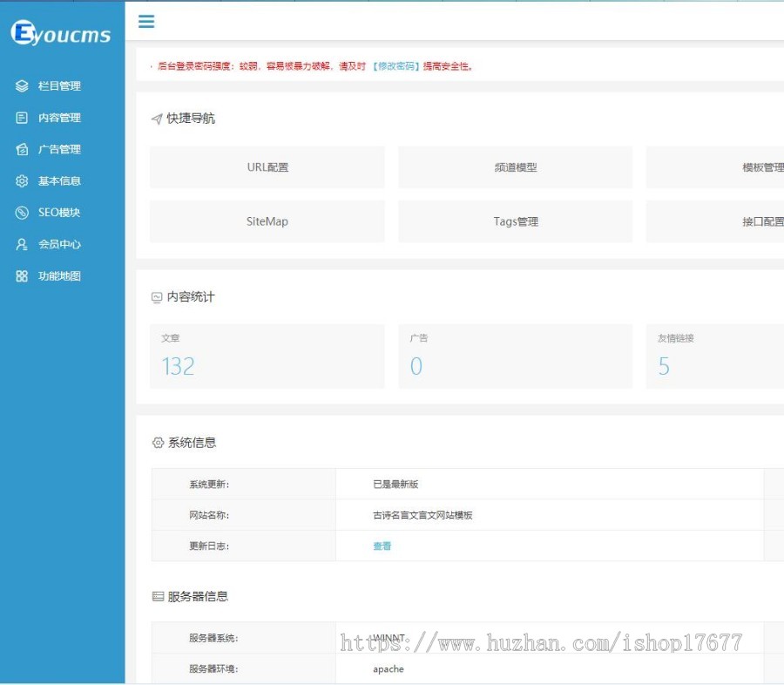Viewport: 784px width, 685px height.
Task: Click the 栏目管理 layers icon
Action: click(22, 86)
